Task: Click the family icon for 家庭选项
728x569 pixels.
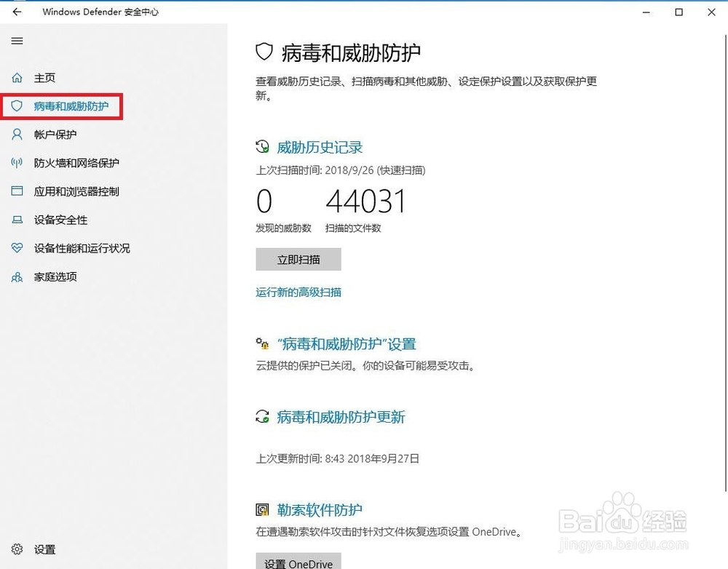Action: (17, 277)
